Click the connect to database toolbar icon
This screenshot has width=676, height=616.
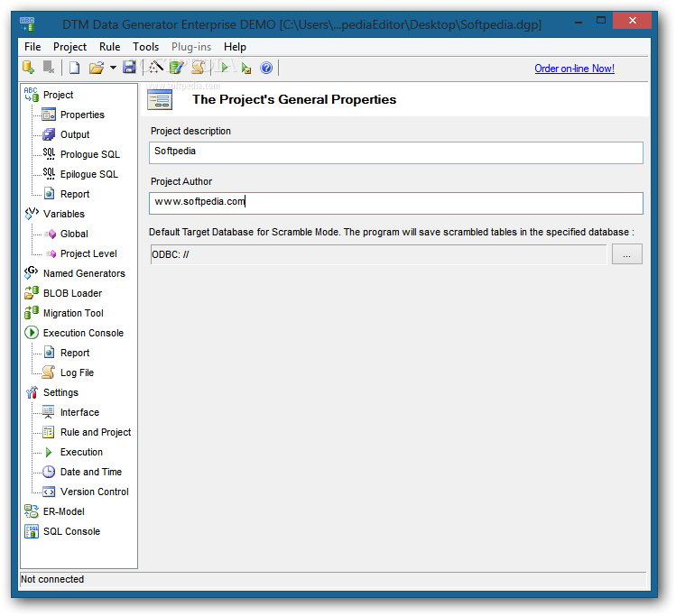coord(29,68)
